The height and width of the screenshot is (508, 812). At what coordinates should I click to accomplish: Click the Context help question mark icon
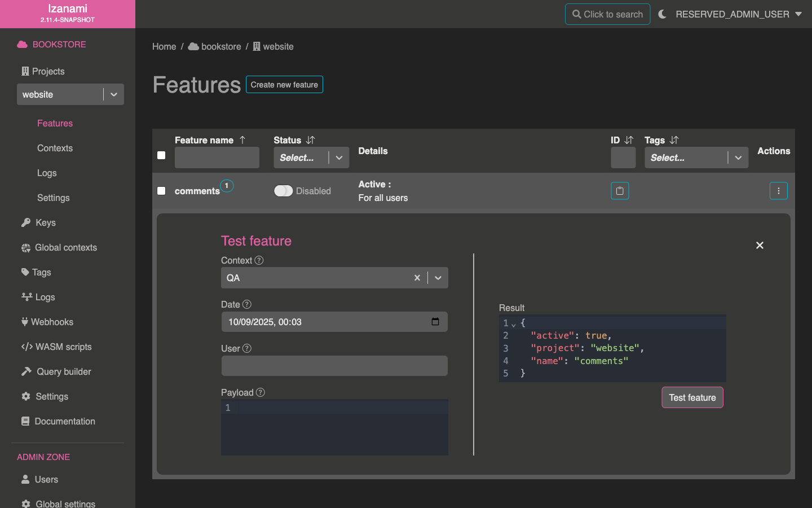click(259, 260)
